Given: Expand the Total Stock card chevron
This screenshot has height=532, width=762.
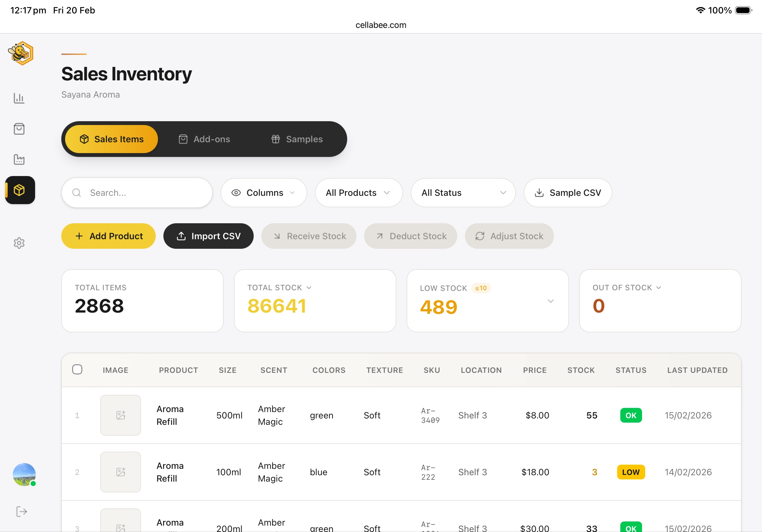Looking at the screenshot, I should coord(309,288).
